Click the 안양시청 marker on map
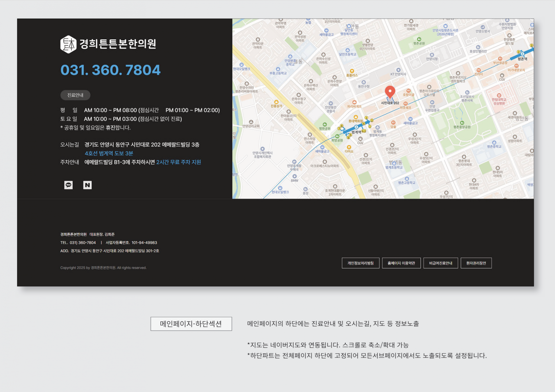This screenshot has height=392, width=555. click(x=432, y=55)
